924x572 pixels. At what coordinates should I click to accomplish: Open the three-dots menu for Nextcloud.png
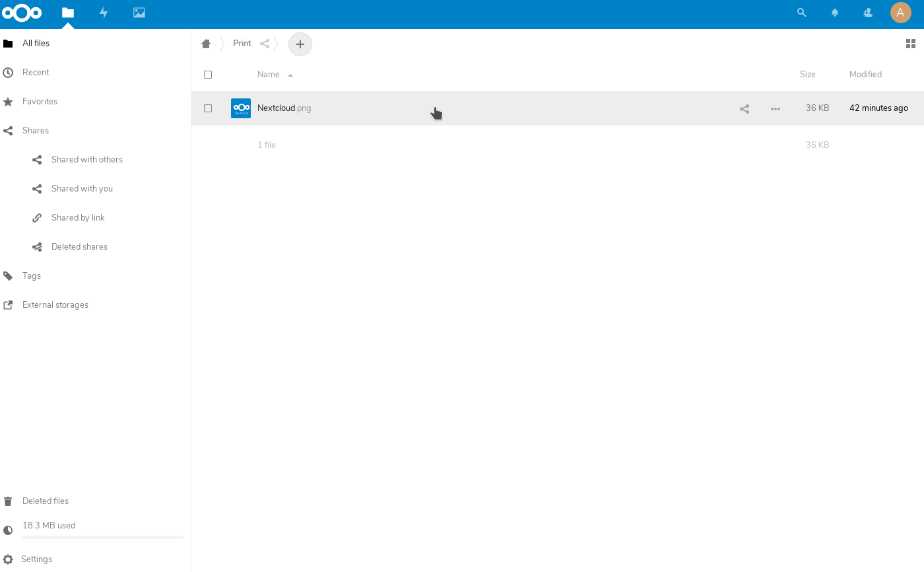[775, 109]
